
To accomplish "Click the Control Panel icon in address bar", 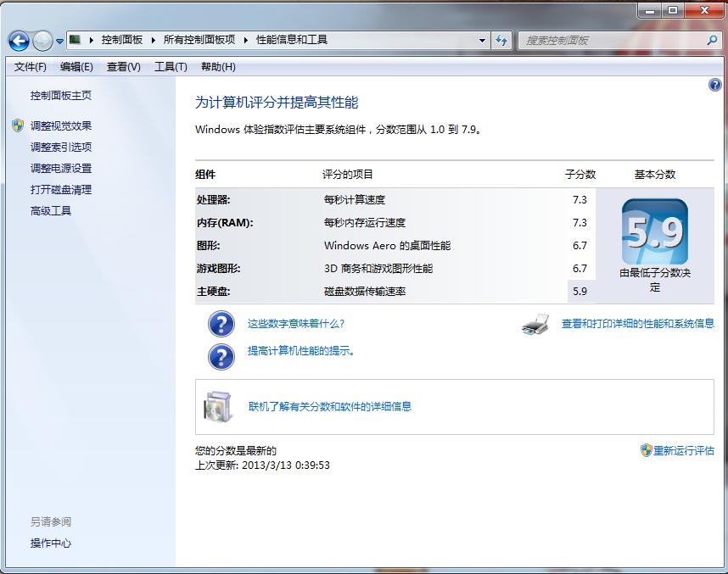I will (75, 40).
